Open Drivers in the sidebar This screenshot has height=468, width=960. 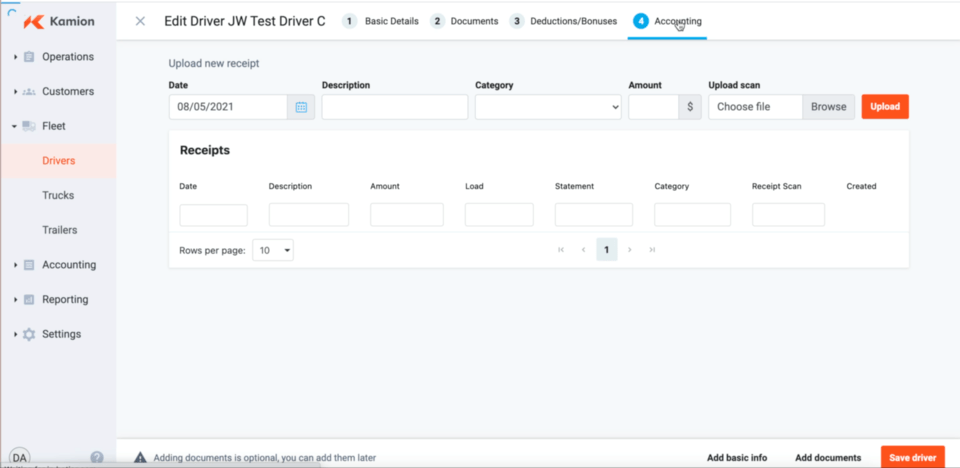coord(58,161)
